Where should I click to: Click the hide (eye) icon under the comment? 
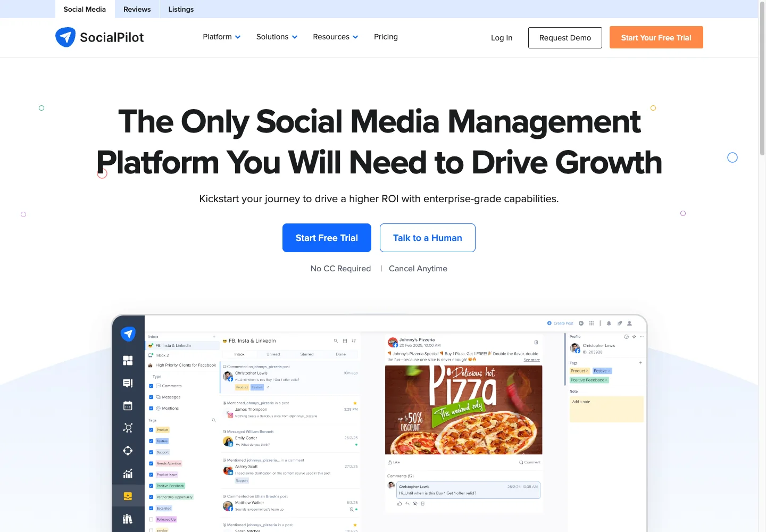pos(415,503)
